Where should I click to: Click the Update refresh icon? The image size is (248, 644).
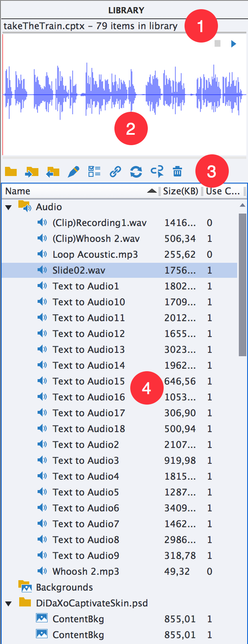pos(136,171)
